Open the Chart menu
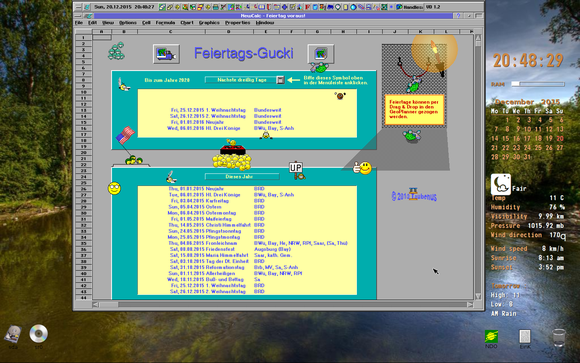The image size is (580, 363). (x=187, y=23)
